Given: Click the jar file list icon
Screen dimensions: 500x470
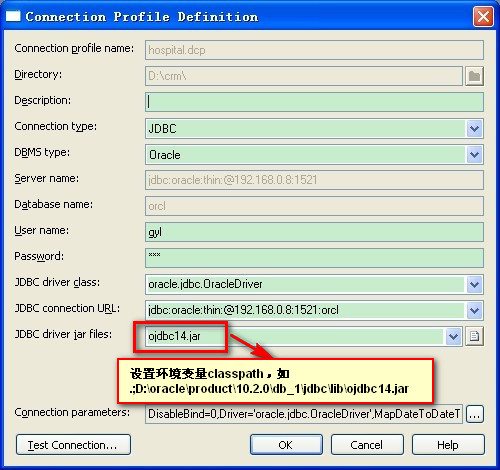Looking at the screenshot, I should (x=474, y=336).
